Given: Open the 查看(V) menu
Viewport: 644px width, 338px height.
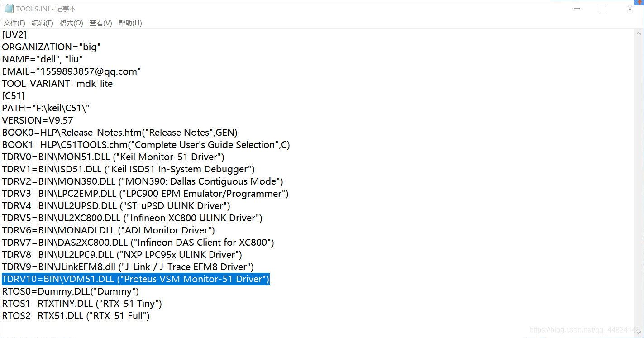Looking at the screenshot, I should click(x=101, y=23).
